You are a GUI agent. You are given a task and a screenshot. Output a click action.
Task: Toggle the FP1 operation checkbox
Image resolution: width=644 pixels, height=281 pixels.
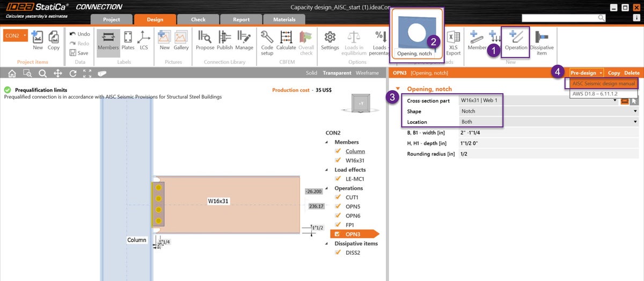338,225
